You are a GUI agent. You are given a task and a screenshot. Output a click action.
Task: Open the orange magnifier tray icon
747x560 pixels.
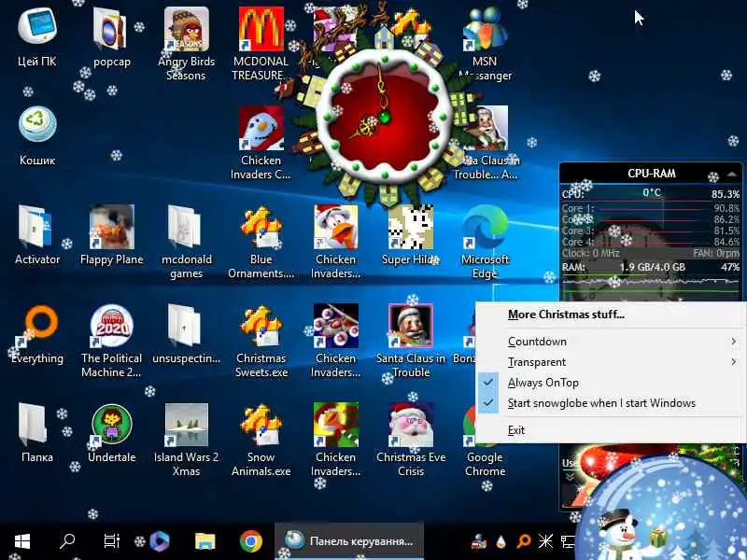point(524,541)
